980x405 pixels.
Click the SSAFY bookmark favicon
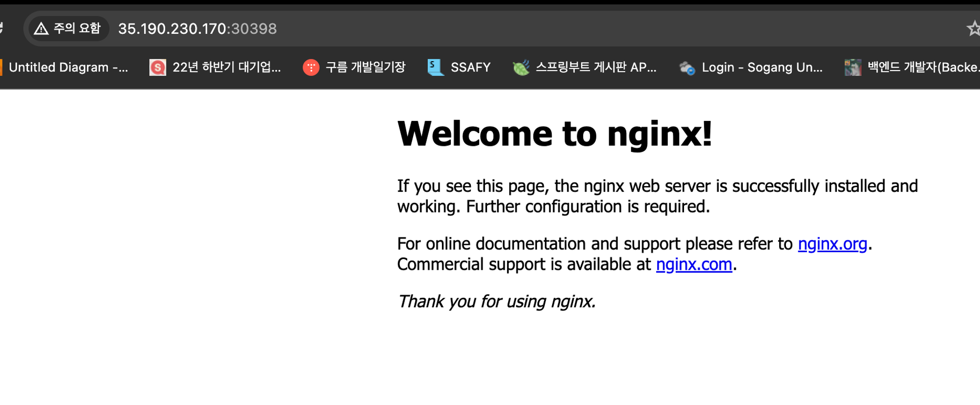[x=435, y=67]
